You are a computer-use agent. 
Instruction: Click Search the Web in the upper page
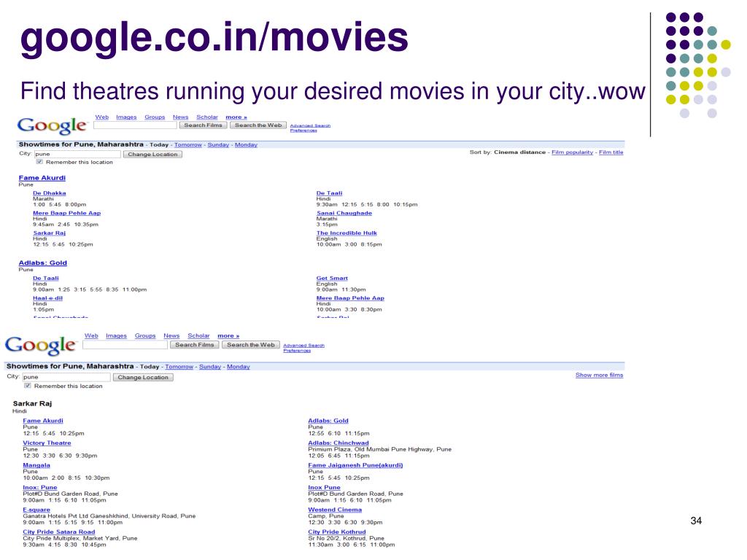pyautogui.click(x=258, y=125)
